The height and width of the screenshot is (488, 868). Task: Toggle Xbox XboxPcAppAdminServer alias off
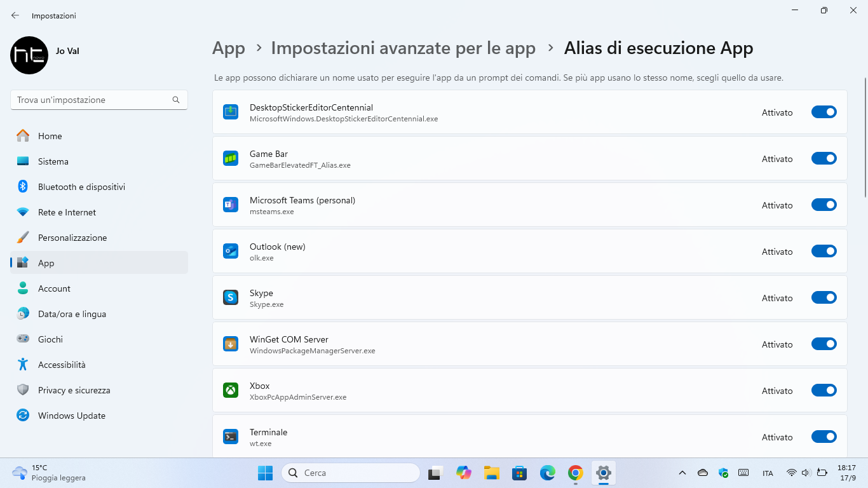click(824, 390)
